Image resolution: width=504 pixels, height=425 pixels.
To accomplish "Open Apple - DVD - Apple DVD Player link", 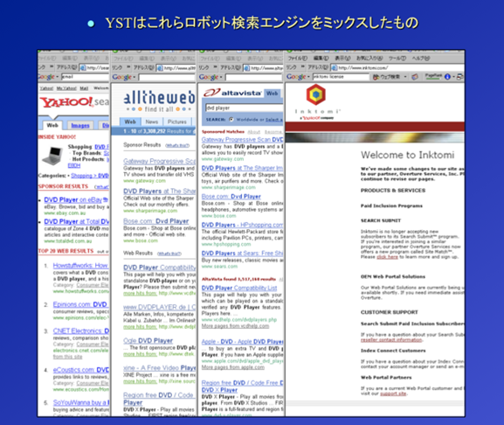I will click(x=242, y=341).
